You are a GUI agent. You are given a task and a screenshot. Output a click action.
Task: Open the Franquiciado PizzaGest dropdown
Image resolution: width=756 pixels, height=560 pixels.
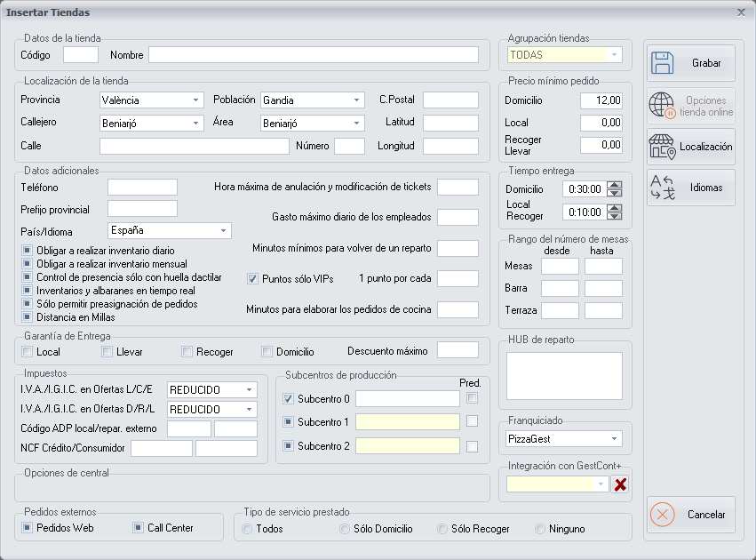[614, 439]
